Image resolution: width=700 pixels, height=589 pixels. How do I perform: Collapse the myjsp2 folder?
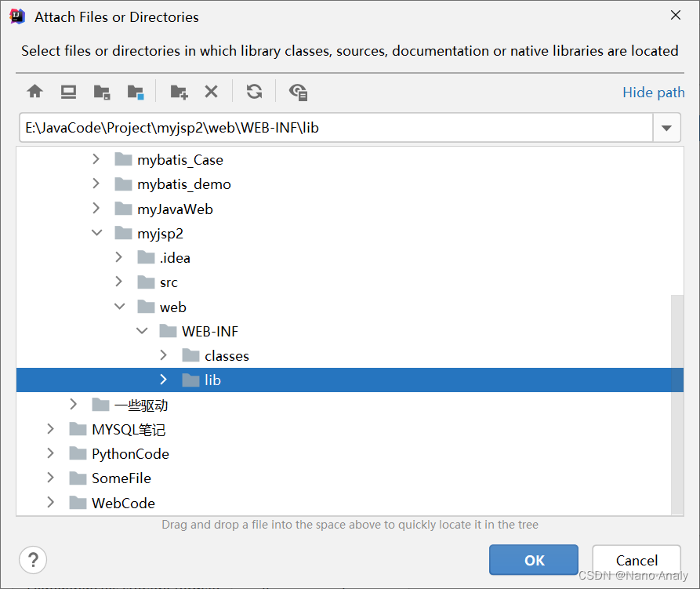96,233
